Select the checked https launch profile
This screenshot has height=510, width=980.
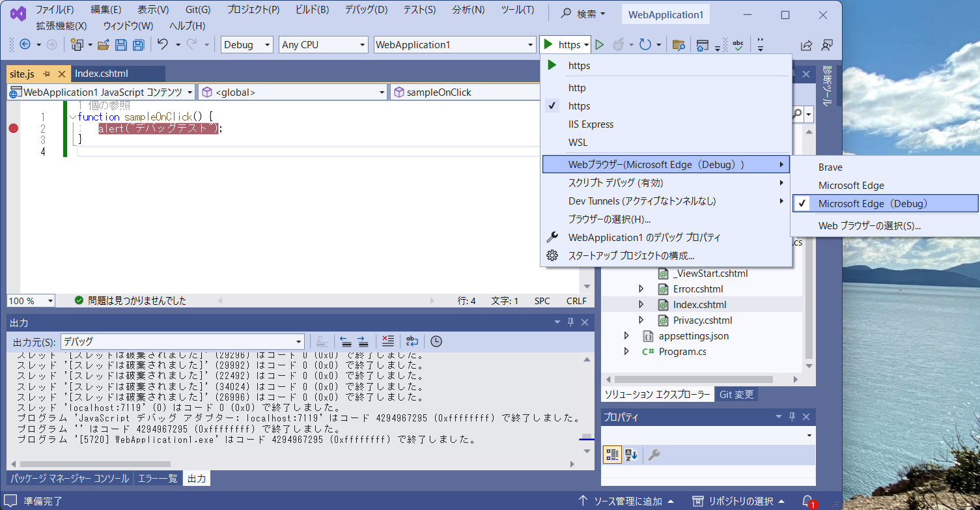tap(665, 106)
